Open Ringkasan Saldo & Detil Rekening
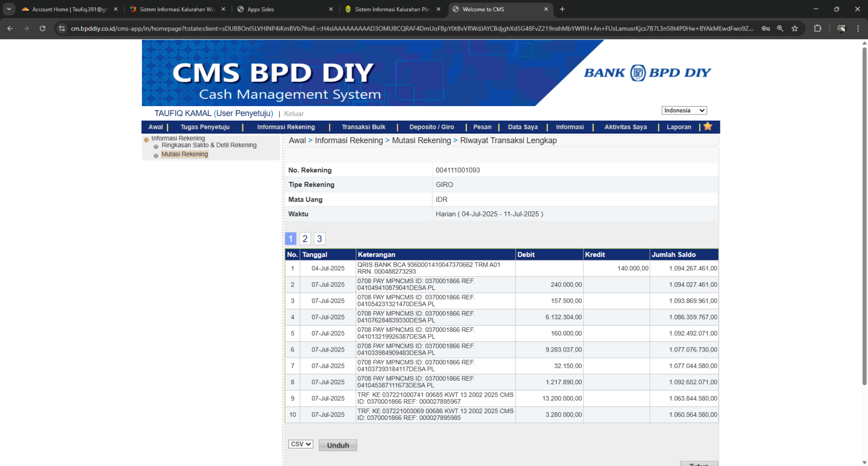Image resolution: width=868 pixels, height=466 pixels. 209,145
